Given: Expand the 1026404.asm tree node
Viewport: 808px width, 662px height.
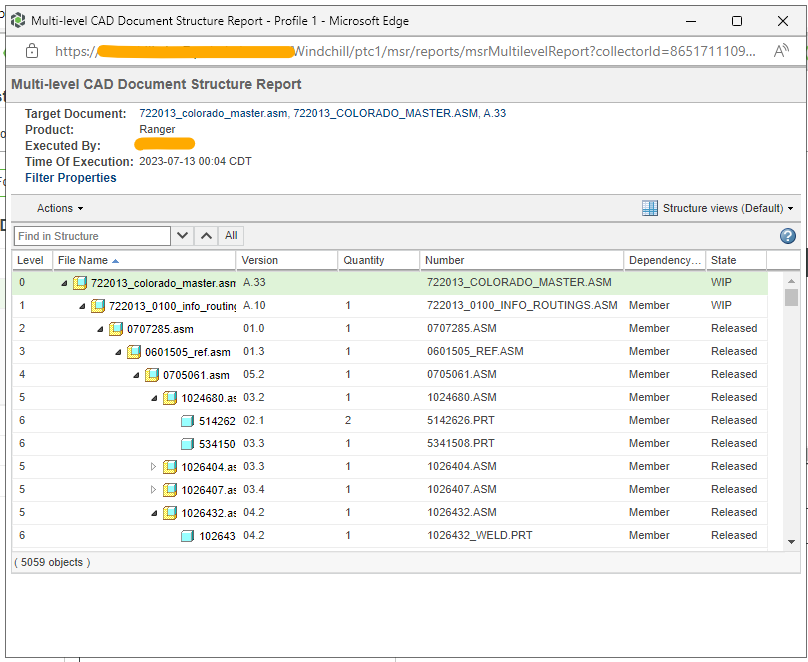Looking at the screenshot, I should pos(153,467).
